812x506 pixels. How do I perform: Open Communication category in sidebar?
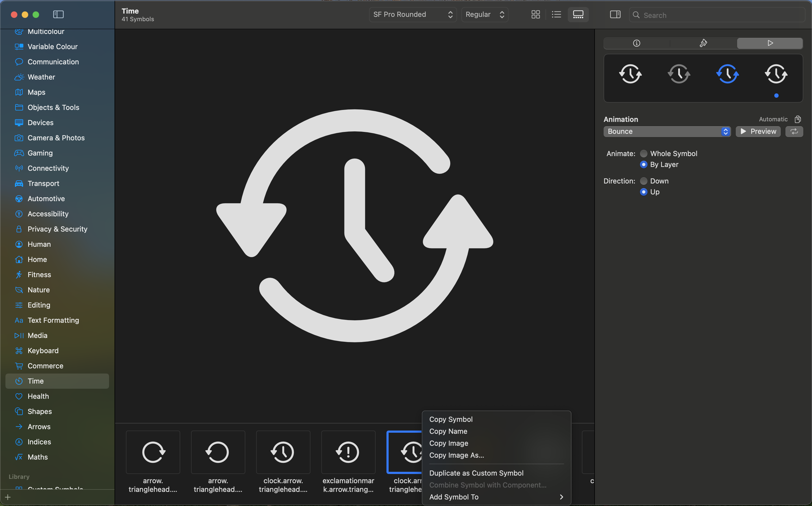pos(57,62)
